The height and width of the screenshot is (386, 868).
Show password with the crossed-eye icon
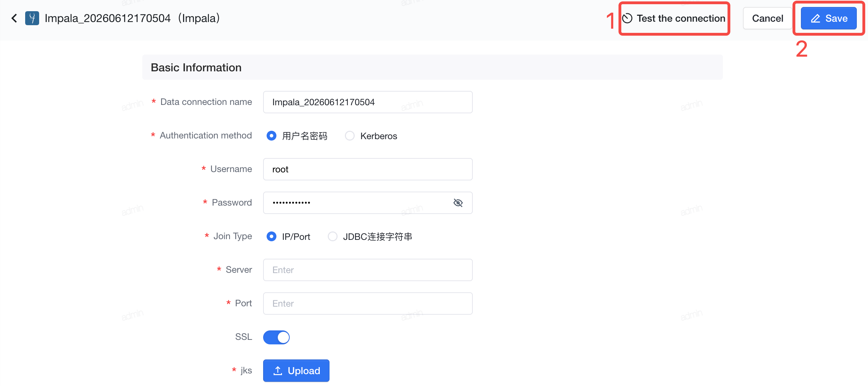pyautogui.click(x=458, y=203)
